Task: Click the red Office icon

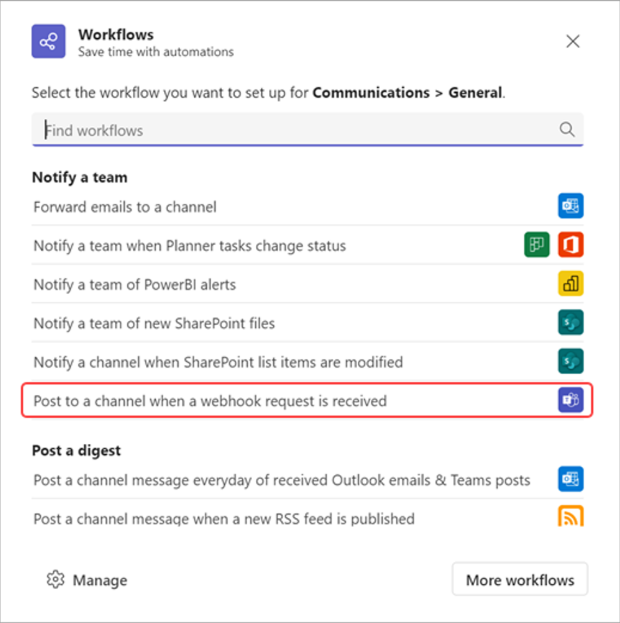Action: point(571,245)
